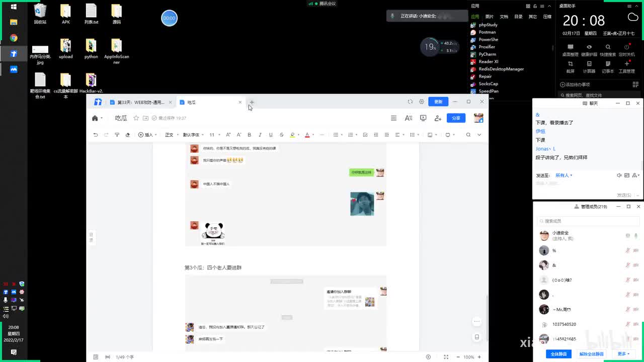Screen dimensions: 644x362
Task: Expand the 所有人 recipient dropdown in chat
Action: tap(563, 175)
